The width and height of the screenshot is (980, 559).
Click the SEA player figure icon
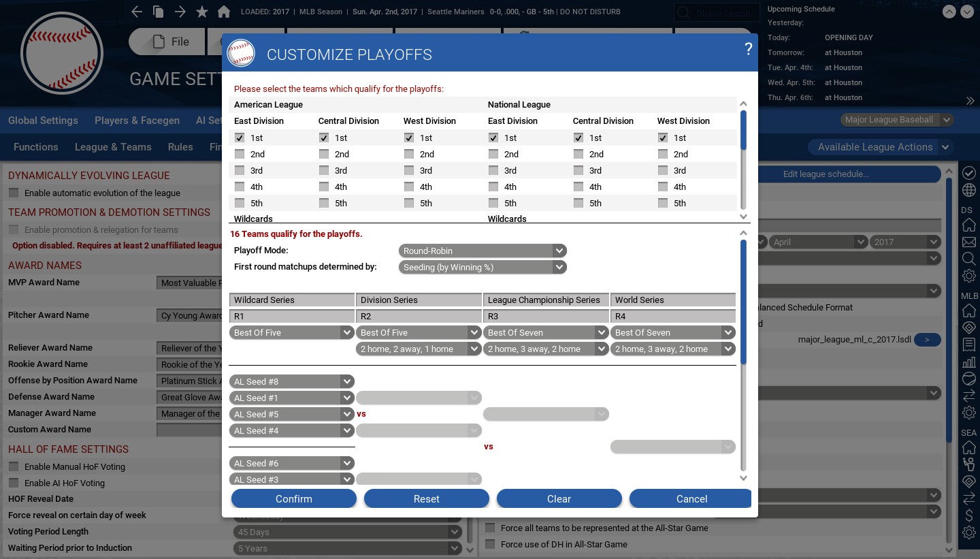pyautogui.click(x=969, y=464)
